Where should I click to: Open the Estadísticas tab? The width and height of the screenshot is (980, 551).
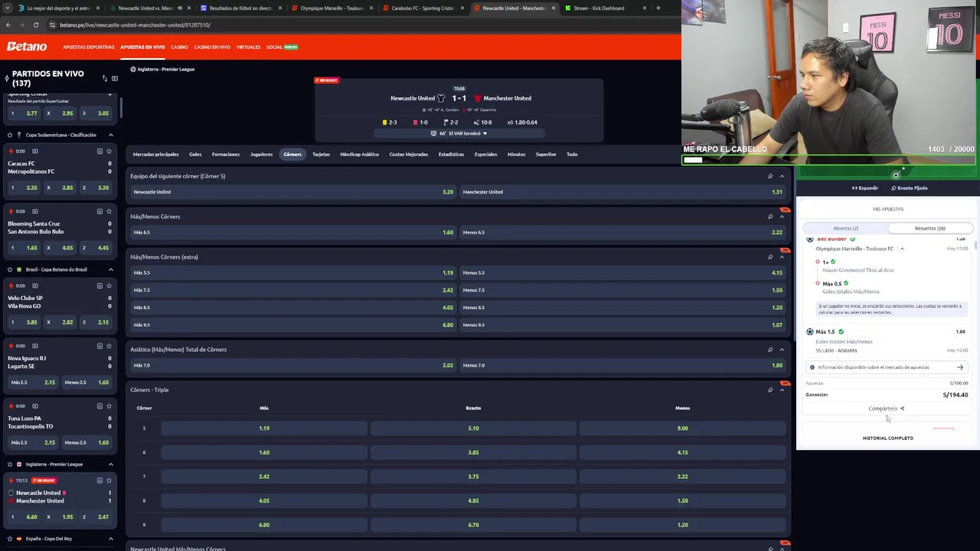click(x=451, y=155)
